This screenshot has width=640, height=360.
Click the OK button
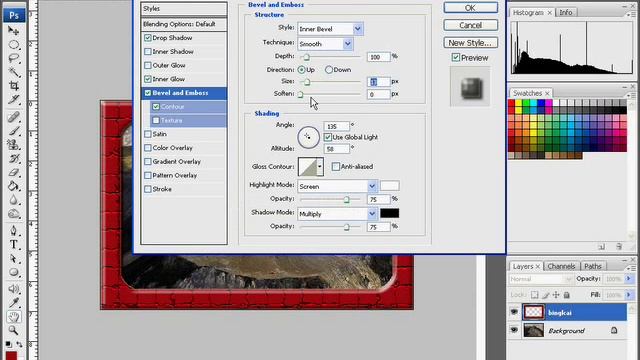point(470,8)
